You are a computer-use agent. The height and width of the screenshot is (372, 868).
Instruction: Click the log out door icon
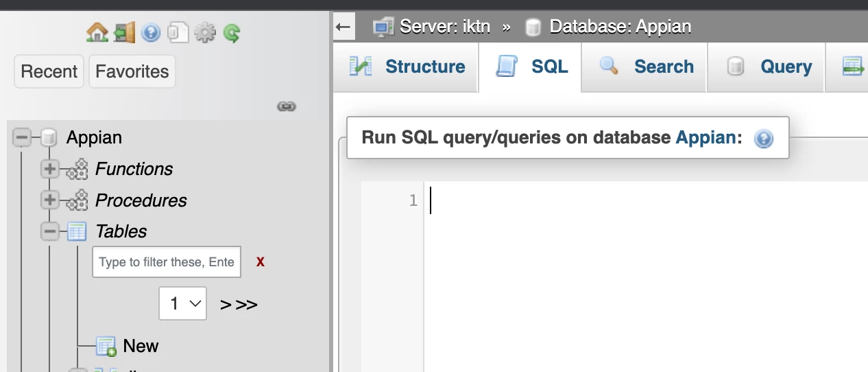124,32
